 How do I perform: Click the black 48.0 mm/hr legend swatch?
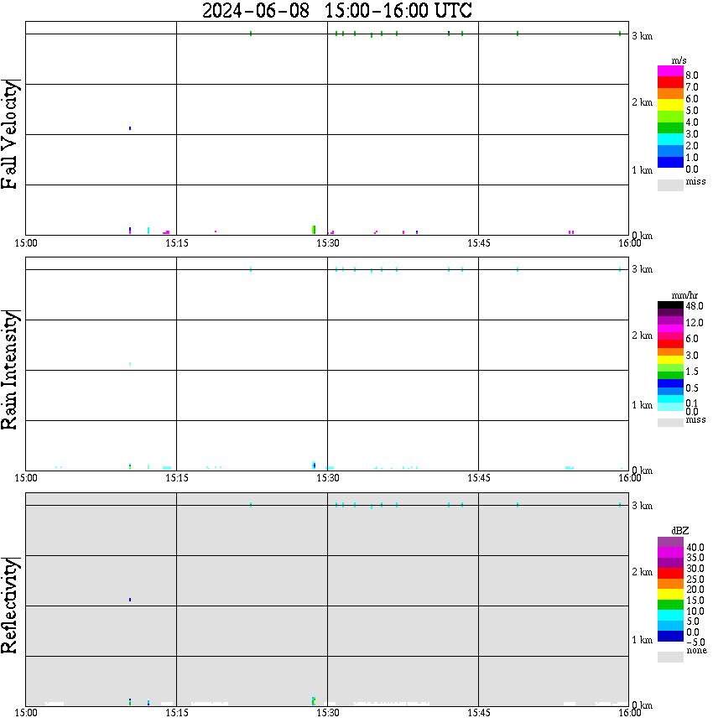tap(670, 305)
